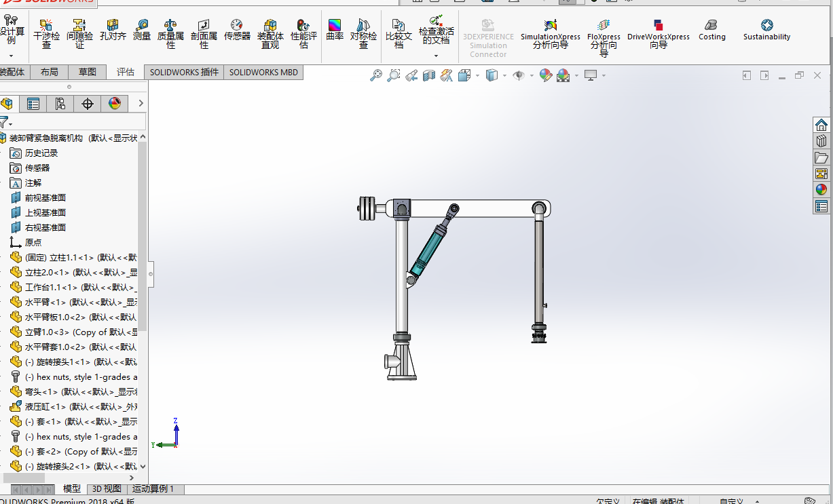Switch to PropertyManager tab icon
The height and width of the screenshot is (504, 833).
(33, 103)
